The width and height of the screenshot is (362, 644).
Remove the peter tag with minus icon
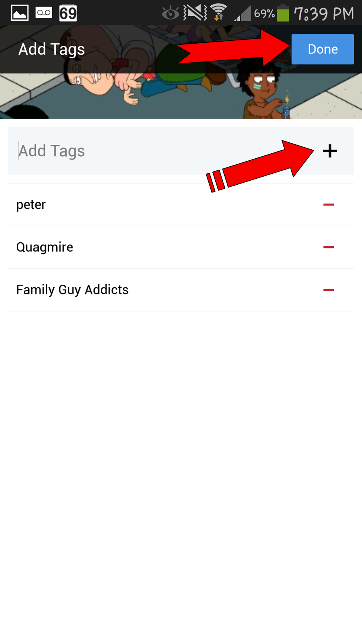click(329, 204)
